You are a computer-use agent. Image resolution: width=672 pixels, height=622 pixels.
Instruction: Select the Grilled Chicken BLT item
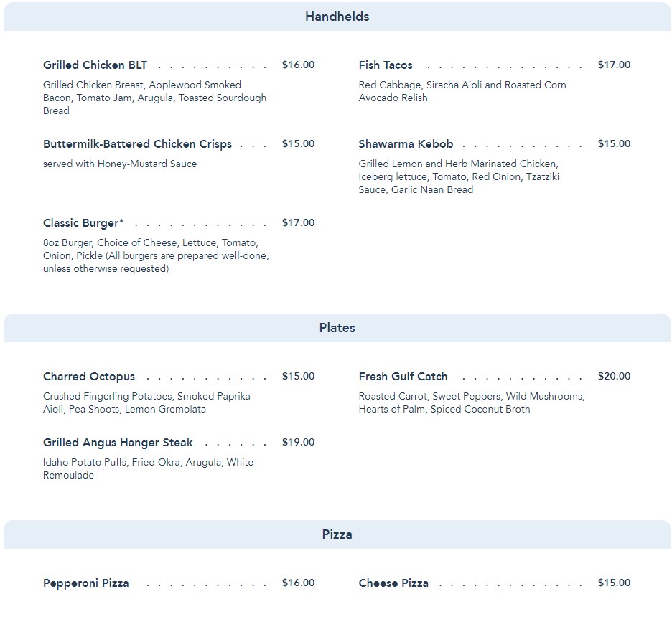click(x=95, y=65)
